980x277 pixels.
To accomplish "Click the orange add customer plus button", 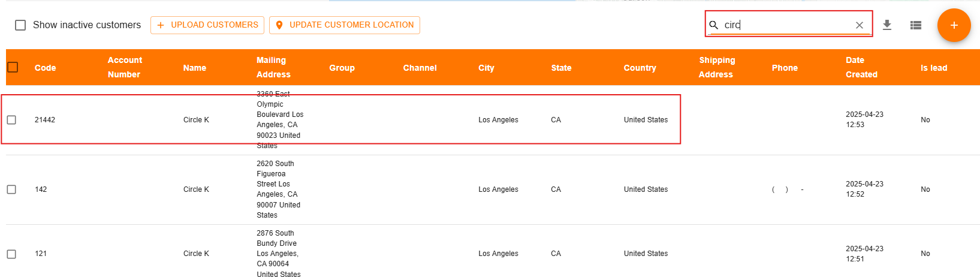I will 954,25.
